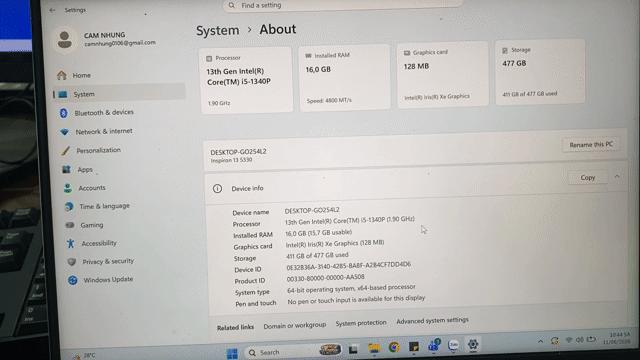Open the CAM NHUNG account profile
The width and height of the screenshot is (640, 360).
[106, 39]
